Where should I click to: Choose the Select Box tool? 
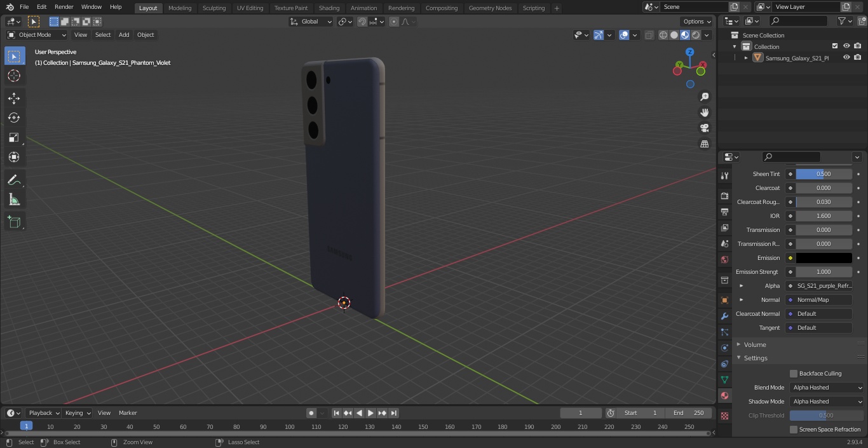[x=14, y=56]
